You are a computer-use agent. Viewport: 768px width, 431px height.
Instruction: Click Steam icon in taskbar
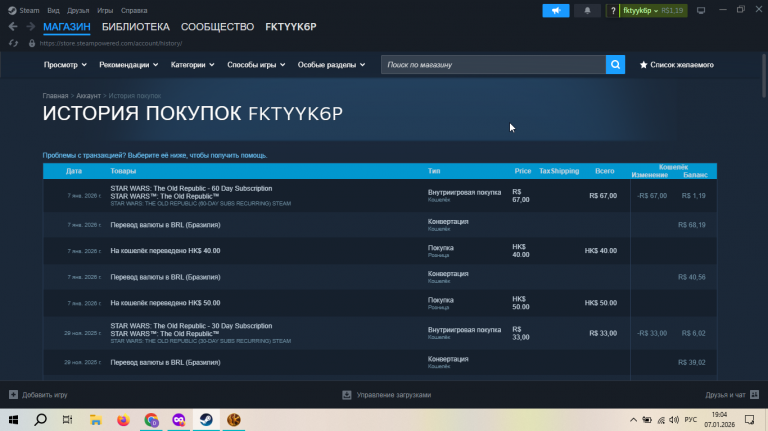tap(206, 420)
